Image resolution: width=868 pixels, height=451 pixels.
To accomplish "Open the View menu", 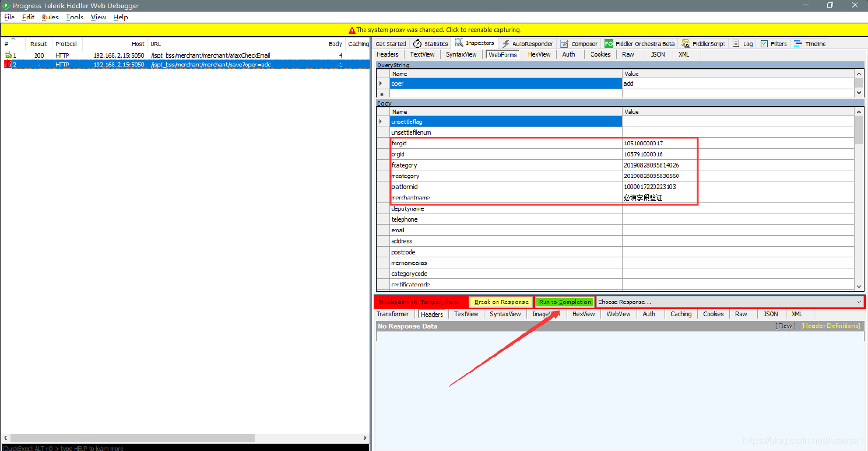I will (x=99, y=18).
